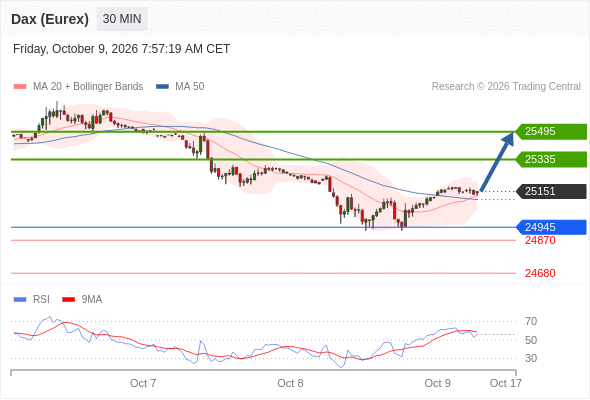The image size is (590, 400).
Task: Click the MA 20 + Bollinger Bands label
Action: coord(88,87)
